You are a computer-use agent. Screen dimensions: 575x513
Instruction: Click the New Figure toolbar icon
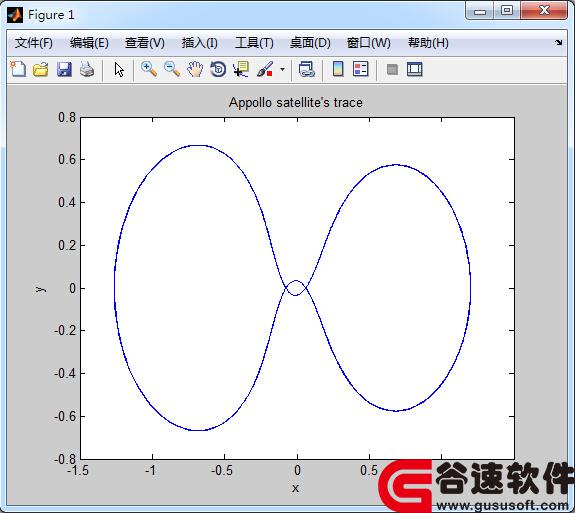coord(18,69)
